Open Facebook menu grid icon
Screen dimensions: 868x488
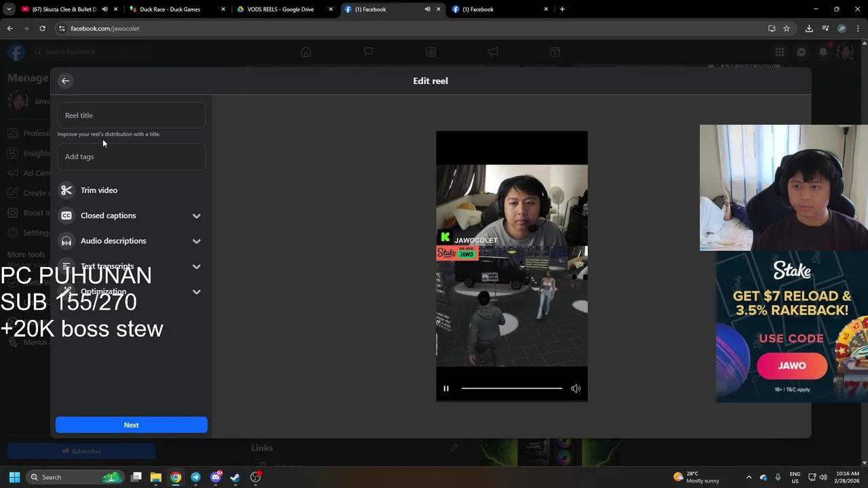pyautogui.click(x=780, y=52)
